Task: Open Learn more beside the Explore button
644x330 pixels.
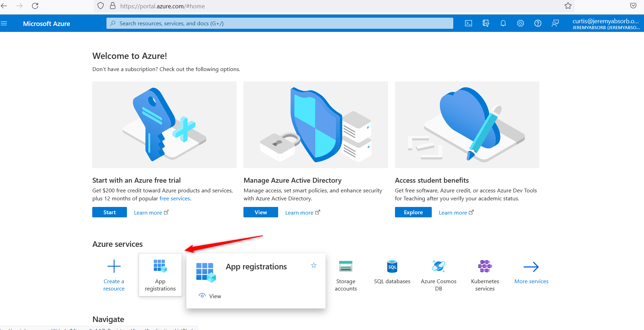Action: (x=456, y=212)
